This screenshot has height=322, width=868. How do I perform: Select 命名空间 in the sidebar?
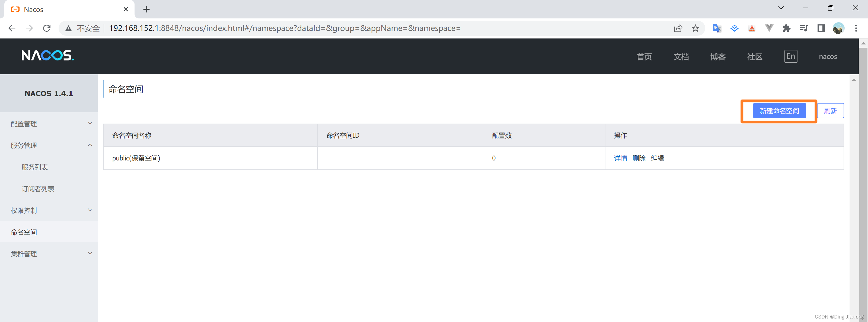click(49, 232)
